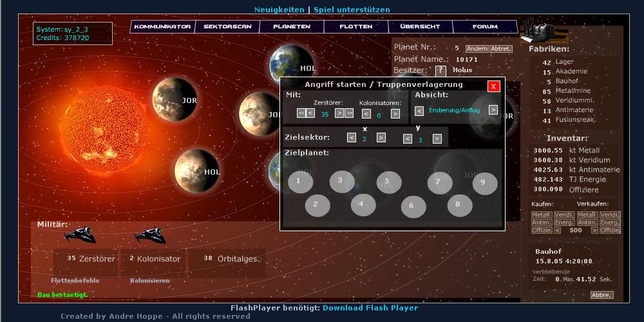Switch Absicht to next option

click(x=493, y=110)
